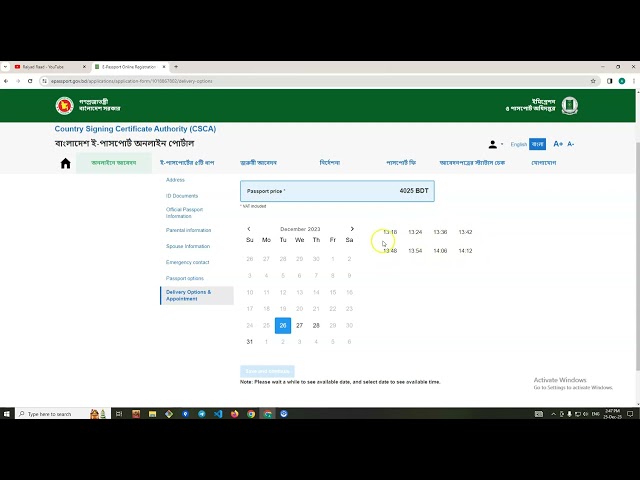Choose the 14:12 time slot
Screen dimensions: 640x480
465,251
